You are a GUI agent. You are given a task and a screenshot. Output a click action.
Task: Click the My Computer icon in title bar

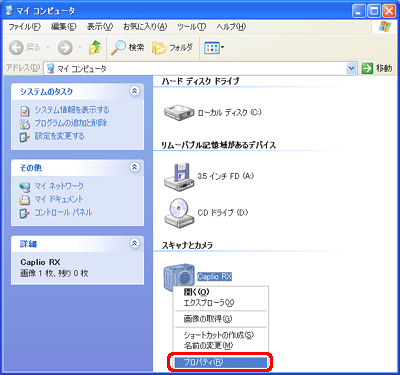[x=10, y=11]
